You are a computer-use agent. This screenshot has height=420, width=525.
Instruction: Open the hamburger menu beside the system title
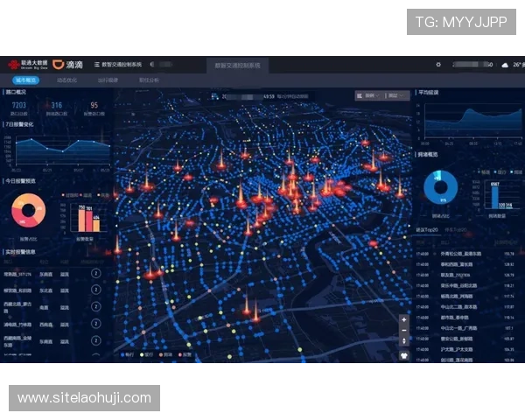point(94,64)
